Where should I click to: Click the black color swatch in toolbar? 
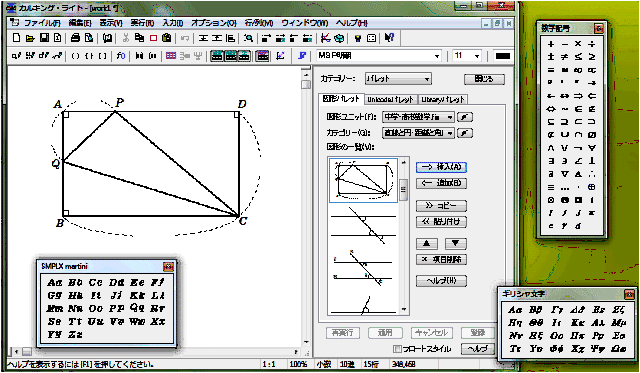[502, 56]
